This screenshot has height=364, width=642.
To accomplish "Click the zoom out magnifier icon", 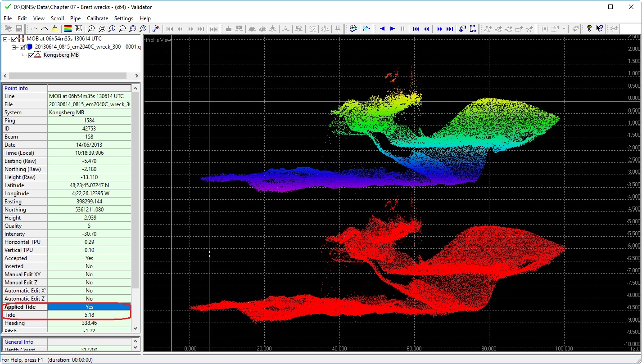I will coord(122,29).
